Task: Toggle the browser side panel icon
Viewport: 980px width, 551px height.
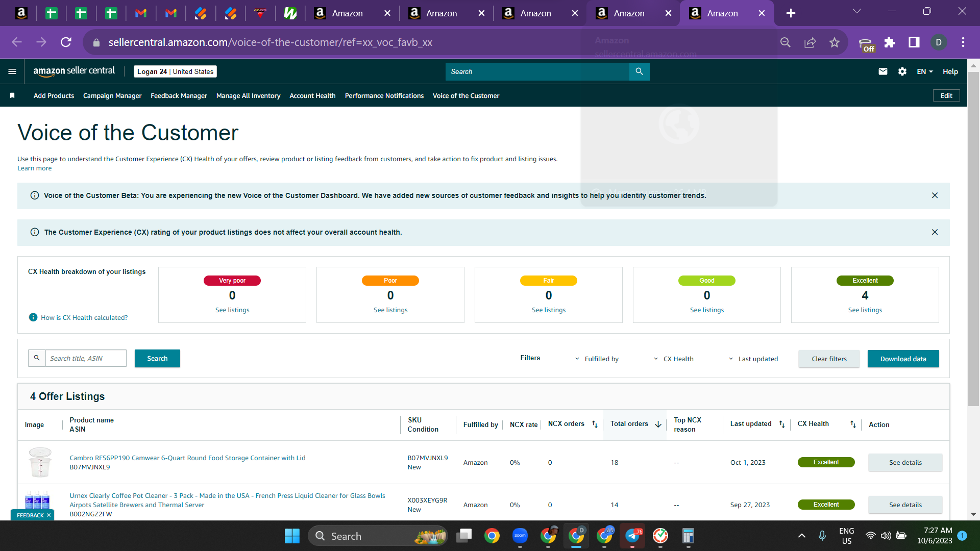Action: click(x=914, y=42)
